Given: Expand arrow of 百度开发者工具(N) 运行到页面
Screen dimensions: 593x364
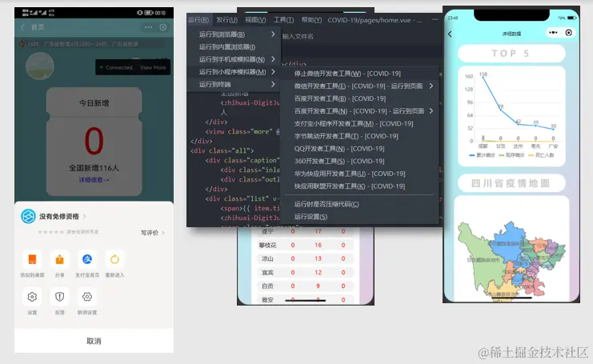Looking at the screenshot, I should (431, 110).
